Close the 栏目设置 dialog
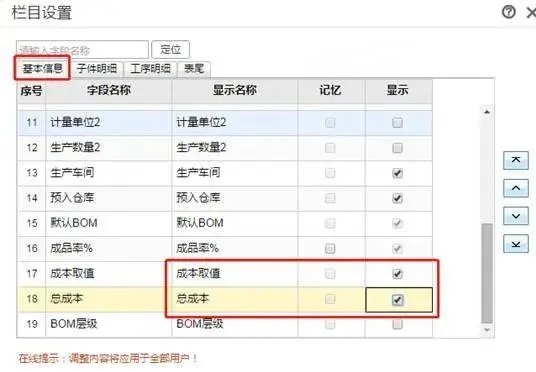Screen dimensions: 536x372 tap(531, 13)
